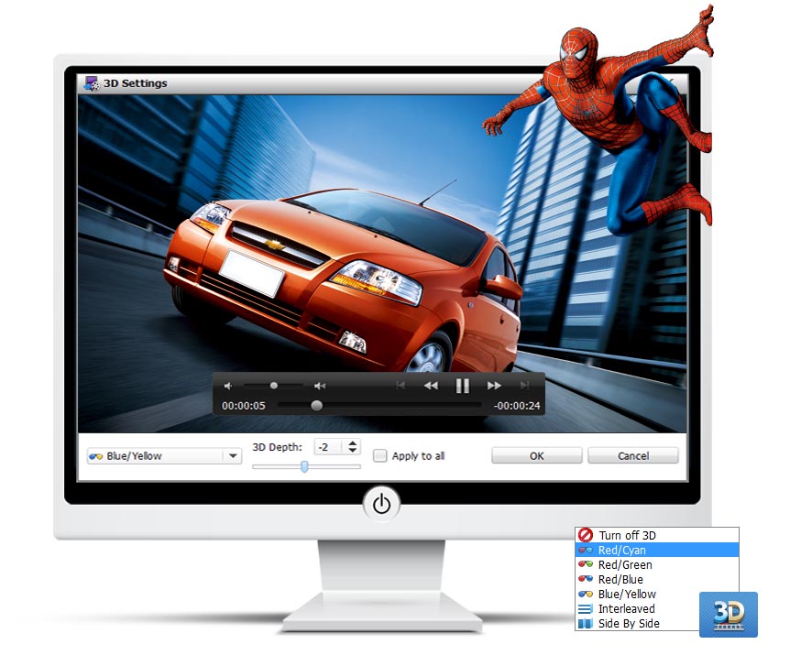
Task: Pick the Red/Blue 3D mode
Action: (657, 579)
